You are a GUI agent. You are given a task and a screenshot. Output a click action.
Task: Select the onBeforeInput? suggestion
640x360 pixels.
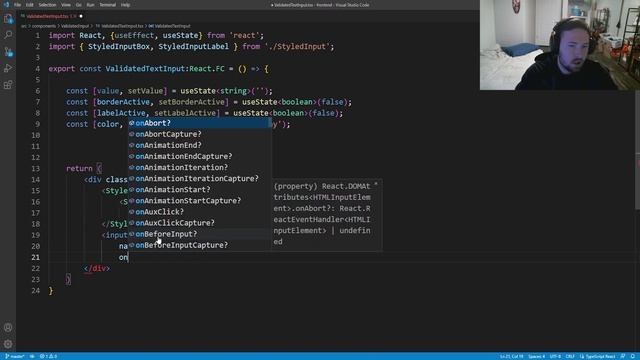pos(200,234)
